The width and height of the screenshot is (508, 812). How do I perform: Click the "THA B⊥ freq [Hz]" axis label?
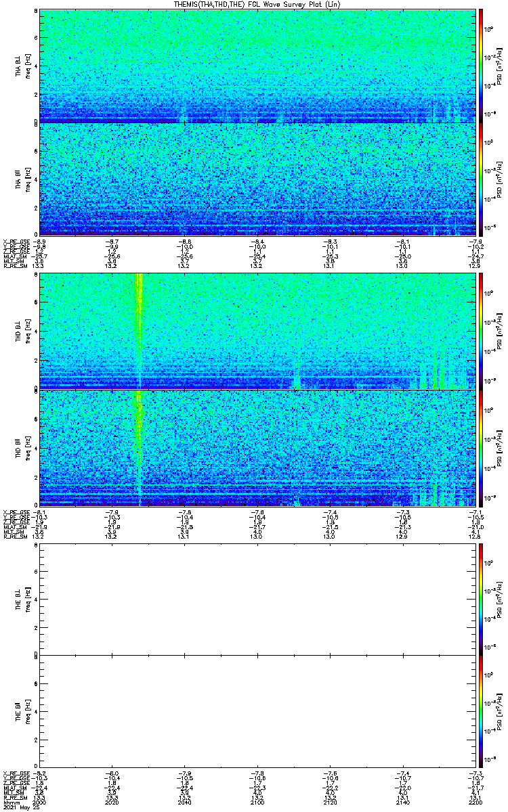22,66
